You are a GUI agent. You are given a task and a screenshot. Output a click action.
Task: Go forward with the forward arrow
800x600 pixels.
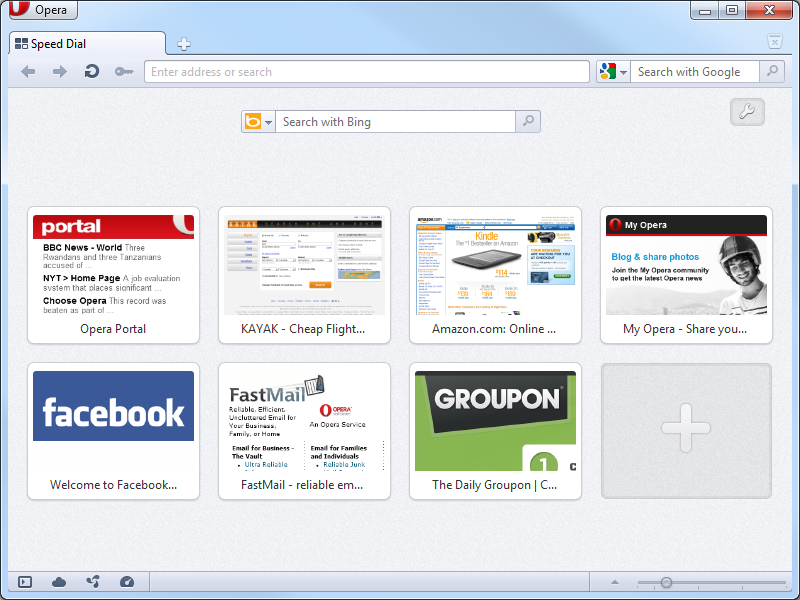tap(60, 72)
